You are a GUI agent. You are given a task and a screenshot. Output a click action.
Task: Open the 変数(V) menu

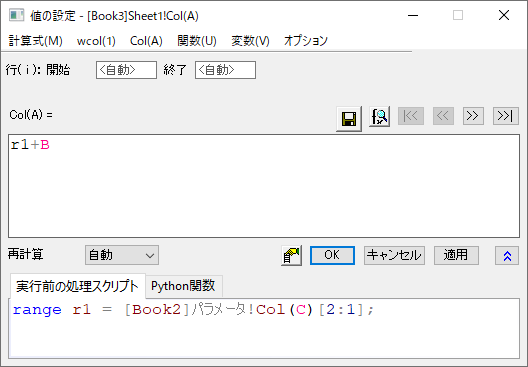(x=250, y=41)
